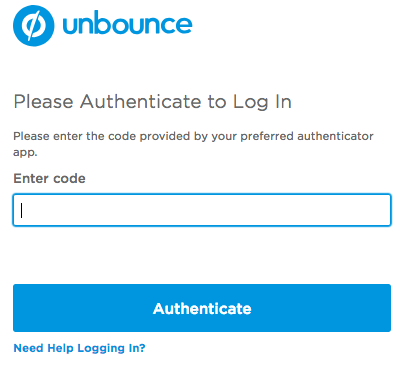Click the letter "u" of the unbounce wordmark
Viewport: 404px width, 367px height.
(x=71, y=25)
